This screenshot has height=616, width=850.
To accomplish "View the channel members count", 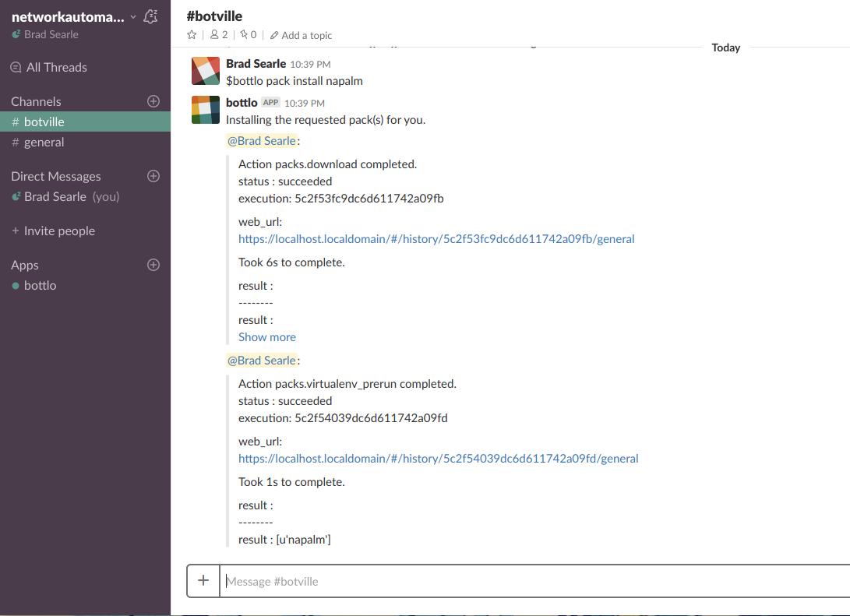I will click(219, 35).
